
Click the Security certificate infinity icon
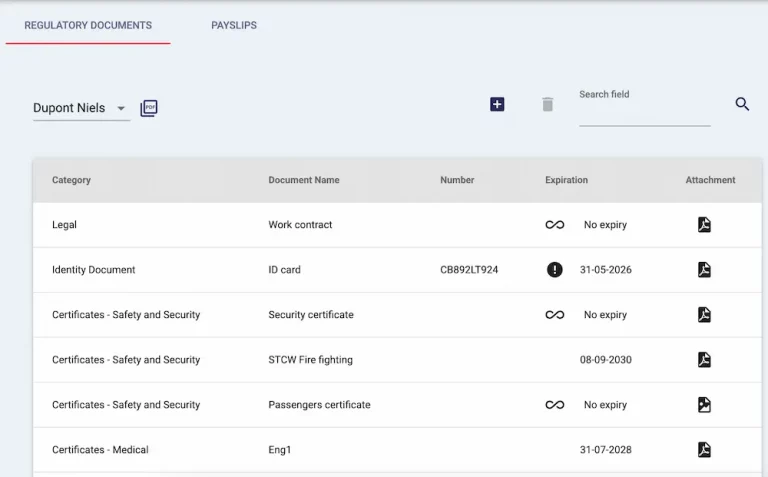pyautogui.click(x=555, y=315)
